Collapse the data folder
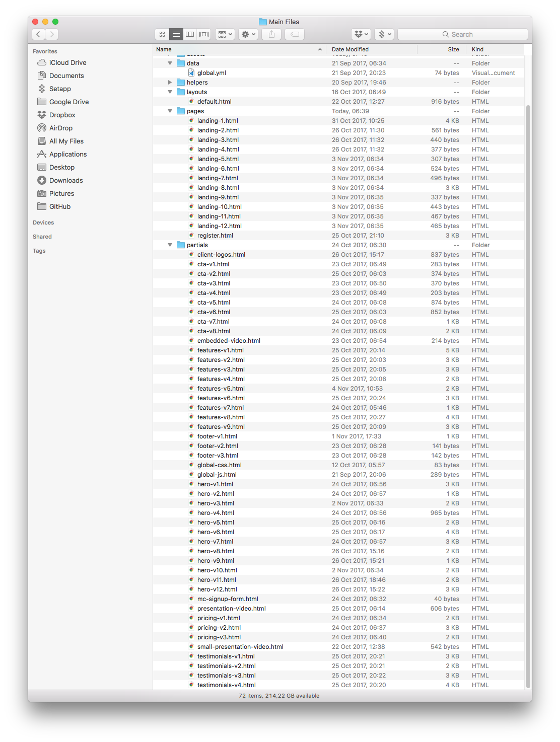The image size is (560, 742). click(x=170, y=63)
